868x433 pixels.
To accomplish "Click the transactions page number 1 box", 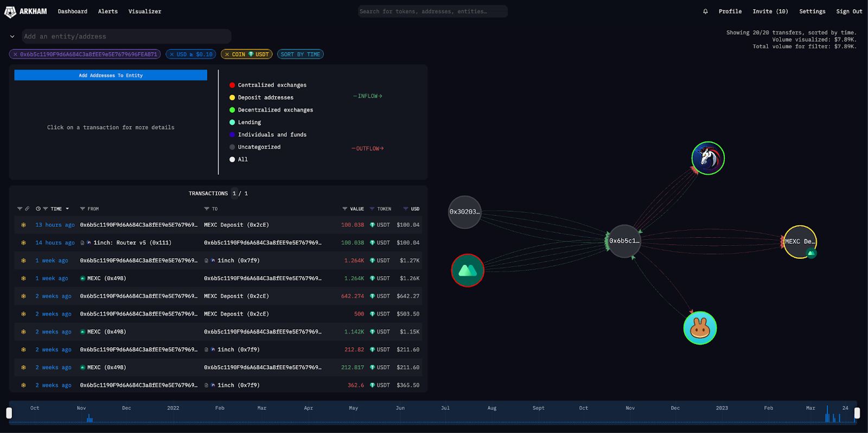I will pos(234,193).
